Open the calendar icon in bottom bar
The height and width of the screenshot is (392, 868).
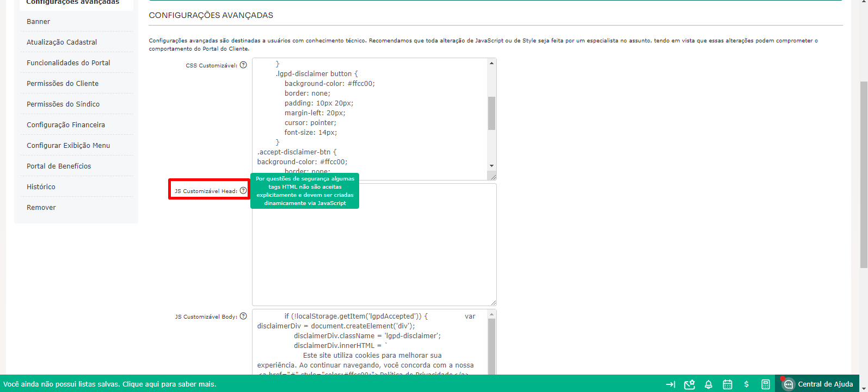tap(728, 384)
